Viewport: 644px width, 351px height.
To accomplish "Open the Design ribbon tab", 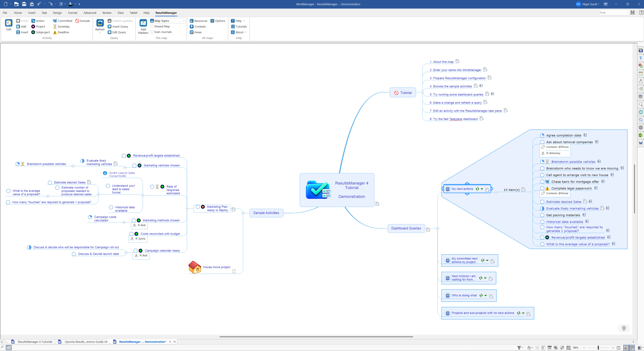I will pyautogui.click(x=57, y=13).
